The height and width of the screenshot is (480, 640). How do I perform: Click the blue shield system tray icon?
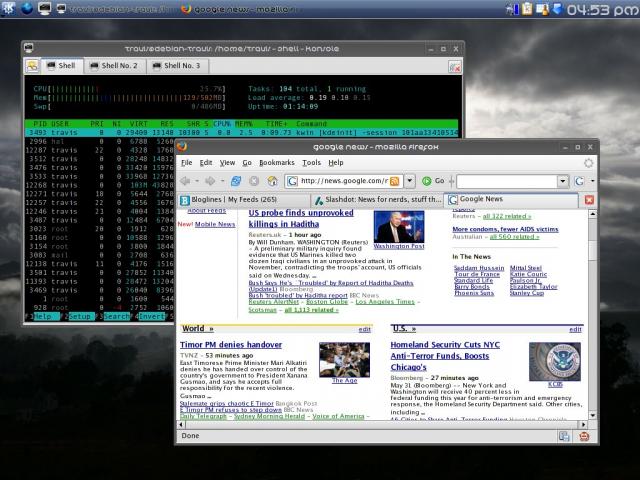(557, 8)
